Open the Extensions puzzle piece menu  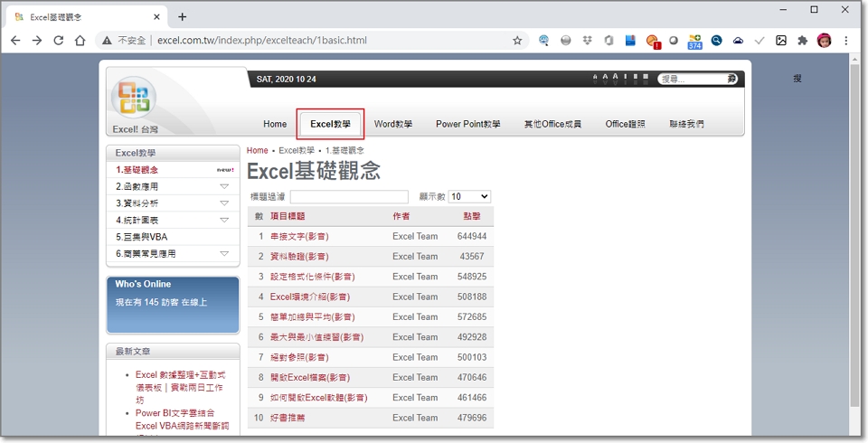[802, 41]
